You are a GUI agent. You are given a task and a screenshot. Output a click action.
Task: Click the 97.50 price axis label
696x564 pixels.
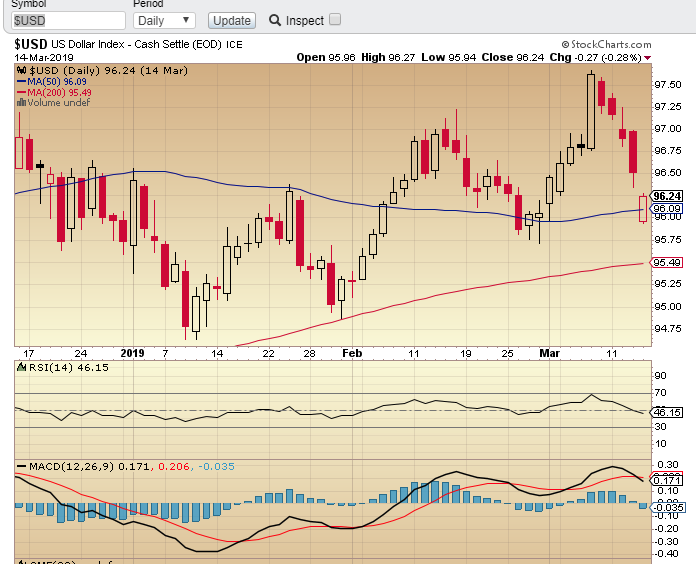tap(668, 85)
